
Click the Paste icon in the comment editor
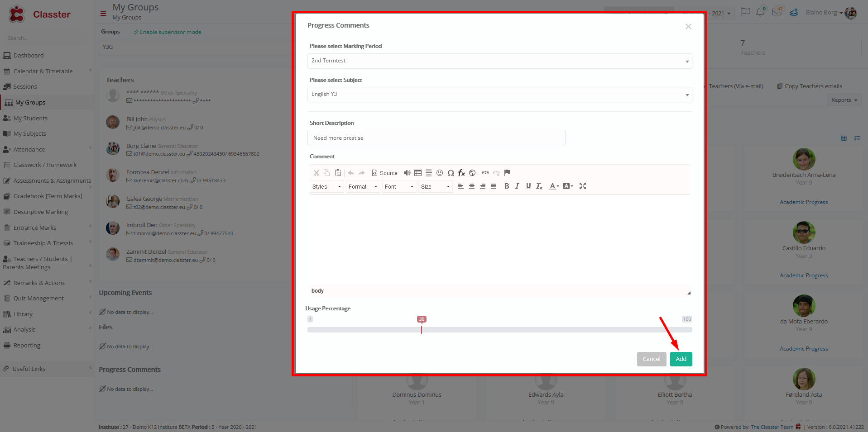point(338,173)
